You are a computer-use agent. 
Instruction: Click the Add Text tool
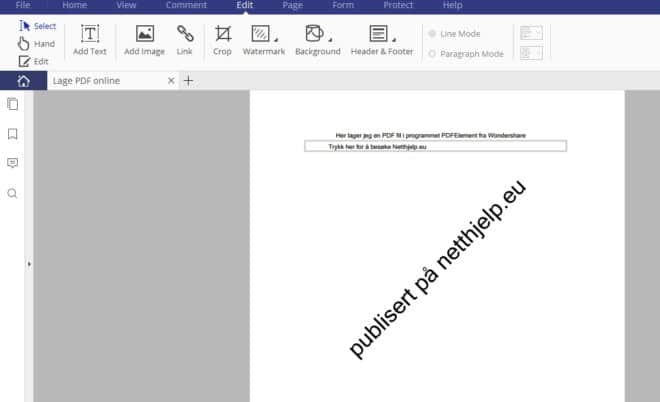(90, 40)
